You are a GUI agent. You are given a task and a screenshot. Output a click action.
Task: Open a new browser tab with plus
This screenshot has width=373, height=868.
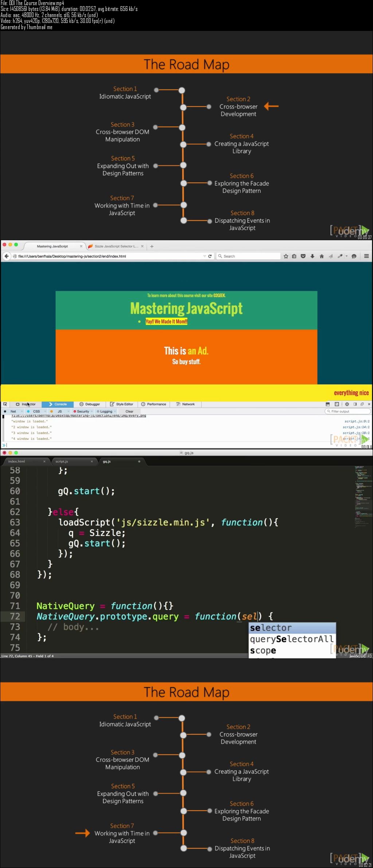152,246
